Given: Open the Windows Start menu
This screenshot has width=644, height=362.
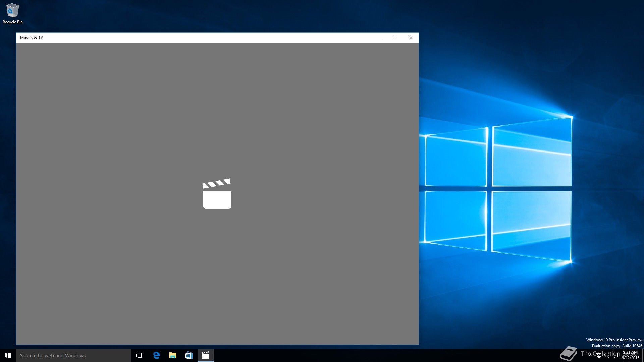Looking at the screenshot, I should [8, 355].
